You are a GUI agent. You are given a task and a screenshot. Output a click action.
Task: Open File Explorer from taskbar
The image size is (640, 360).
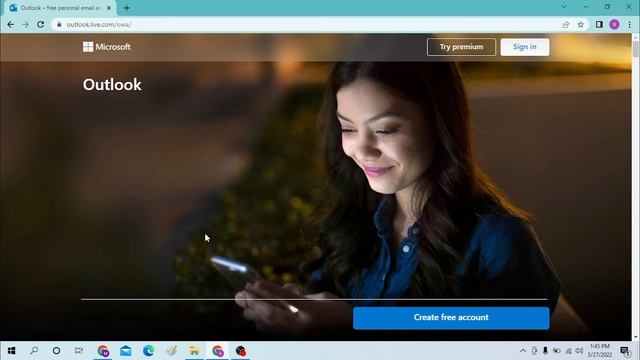coord(194,351)
